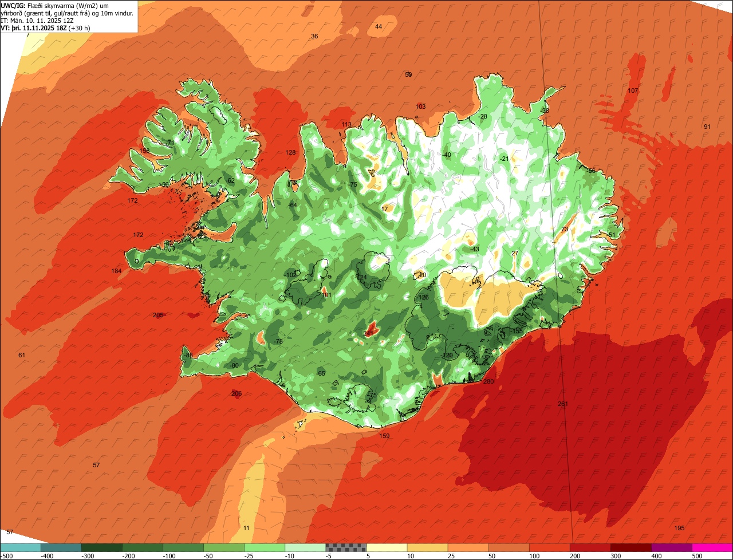The height and width of the screenshot is (560, 733).
Task: Click the checkered -5 to 5 legend swatch
Action: [345, 547]
